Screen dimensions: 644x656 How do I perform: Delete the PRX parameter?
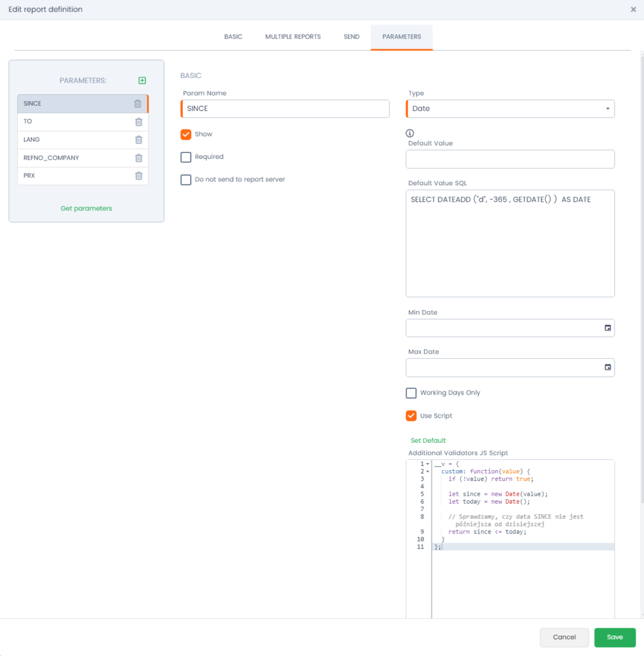coord(138,176)
